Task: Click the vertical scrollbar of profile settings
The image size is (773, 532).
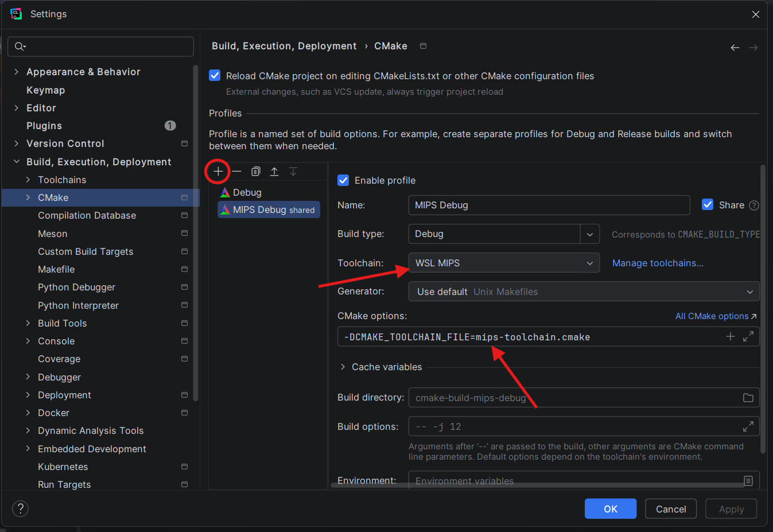Action: click(x=763, y=309)
